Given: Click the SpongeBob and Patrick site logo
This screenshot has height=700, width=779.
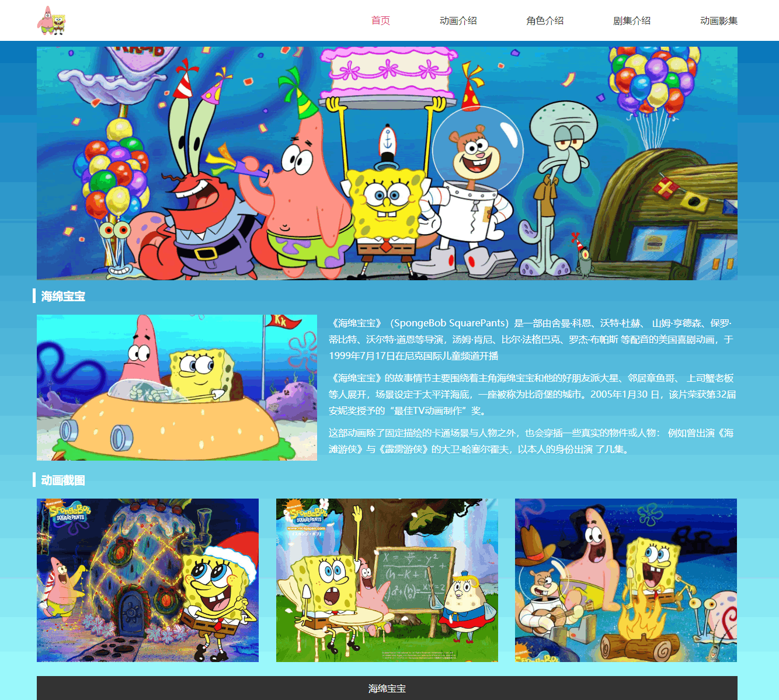Looking at the screenshot, I should pos(51,20).
